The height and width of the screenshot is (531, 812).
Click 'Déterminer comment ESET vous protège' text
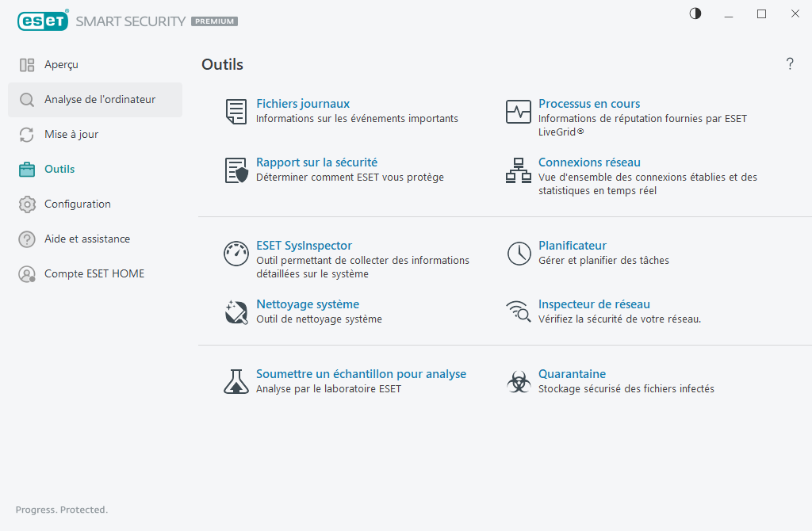[350, 178]
